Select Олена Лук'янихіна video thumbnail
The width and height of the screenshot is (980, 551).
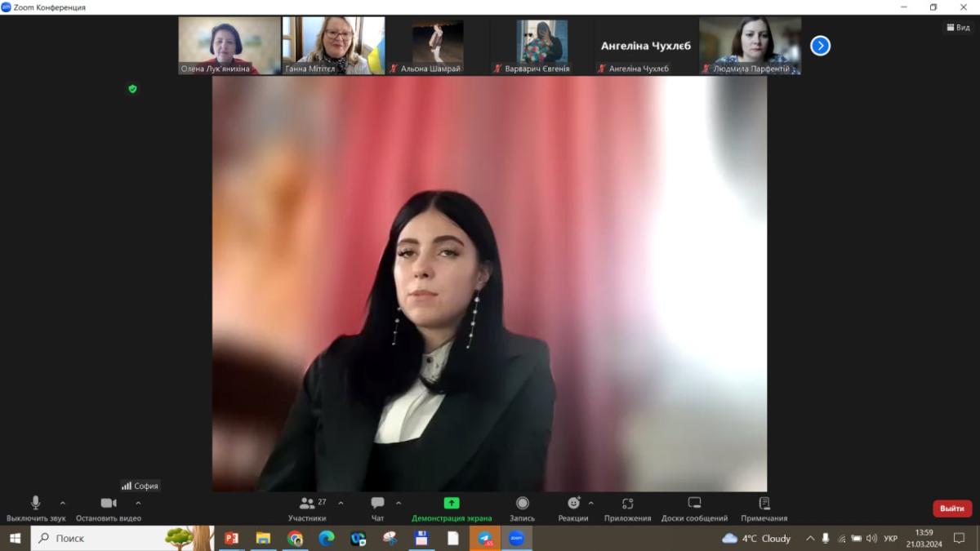click(x=229, y=46)
